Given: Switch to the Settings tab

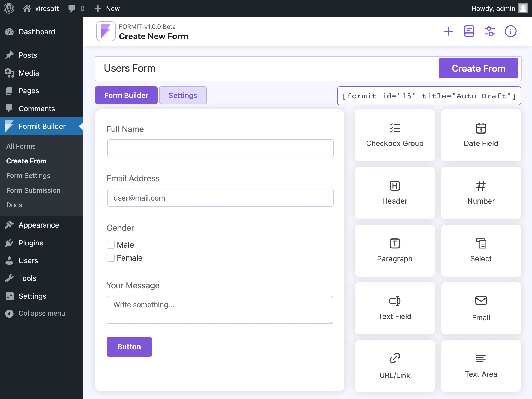Looking at the screenshot, I should pyautogui.click(x=183, y=95).
